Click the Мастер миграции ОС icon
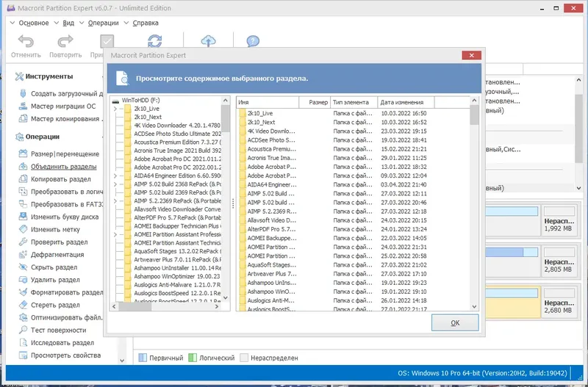This screenshot has width=588, height=387. [x=24, y=106]
